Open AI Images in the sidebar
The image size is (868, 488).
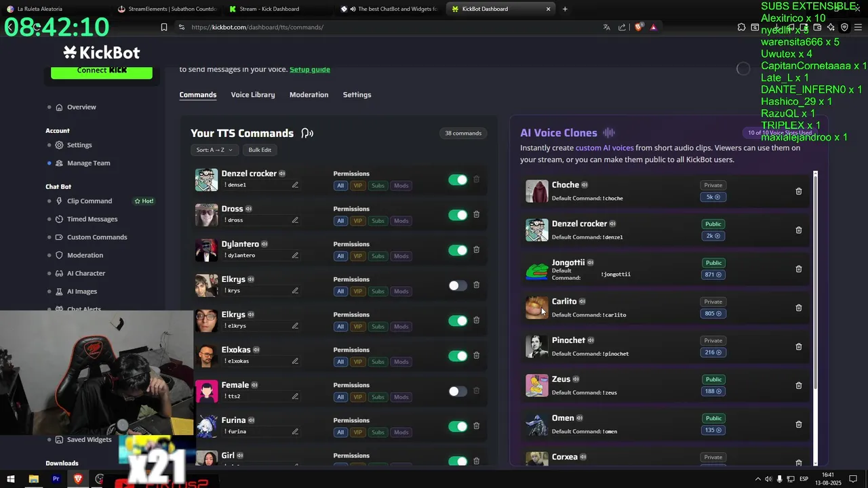pos(81,291)
